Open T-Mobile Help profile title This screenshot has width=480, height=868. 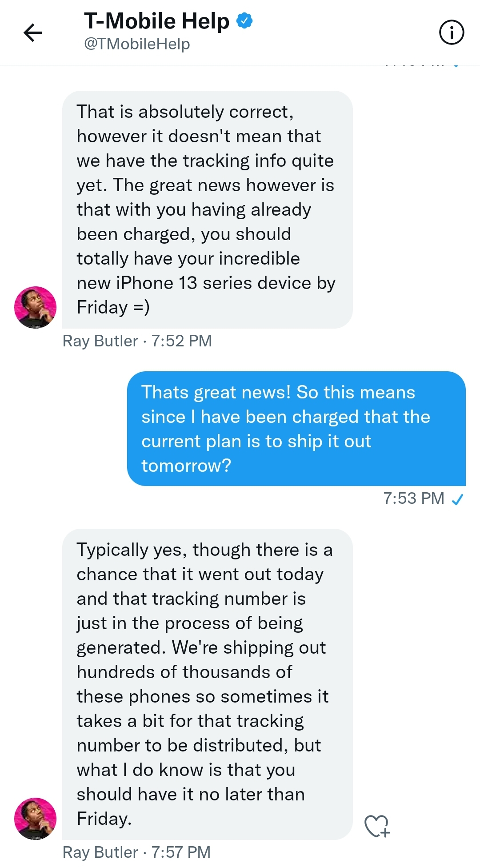156,21
